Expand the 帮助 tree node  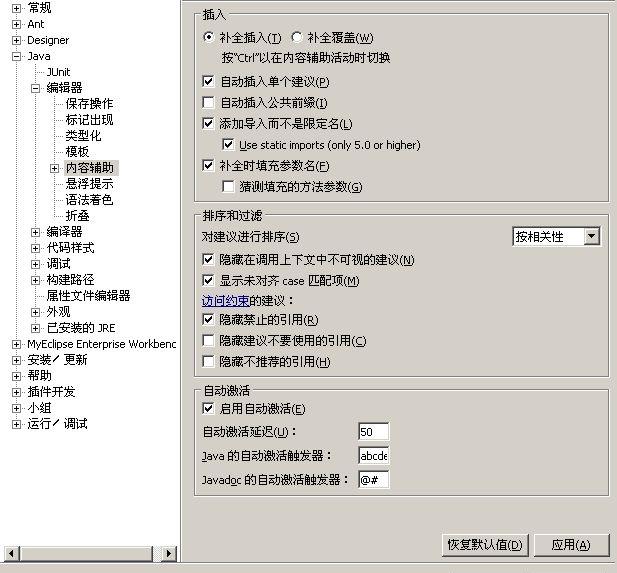tap(16, 376)
